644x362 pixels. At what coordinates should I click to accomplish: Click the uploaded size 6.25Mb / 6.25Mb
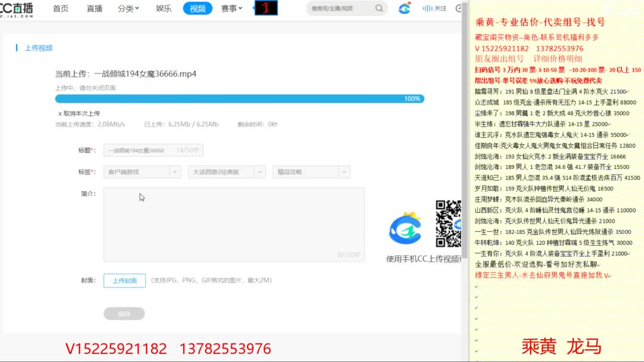click(x=194, y=124)
